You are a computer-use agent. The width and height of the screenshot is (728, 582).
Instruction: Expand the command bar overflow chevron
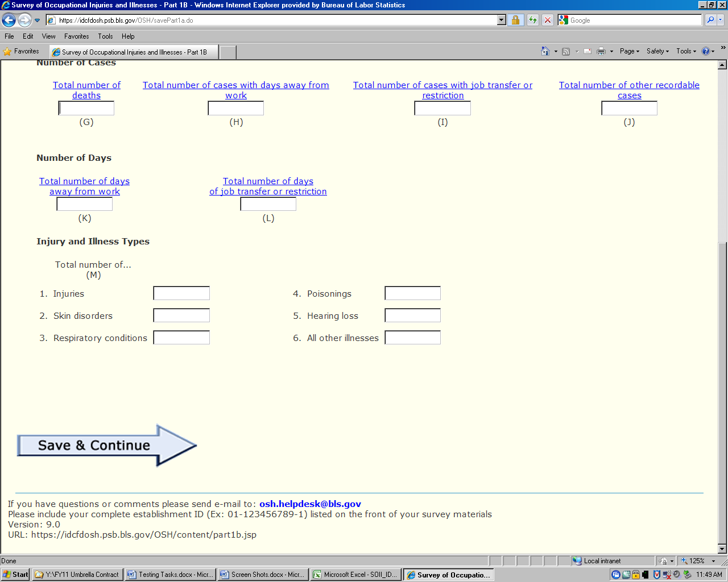pos(723,48)
